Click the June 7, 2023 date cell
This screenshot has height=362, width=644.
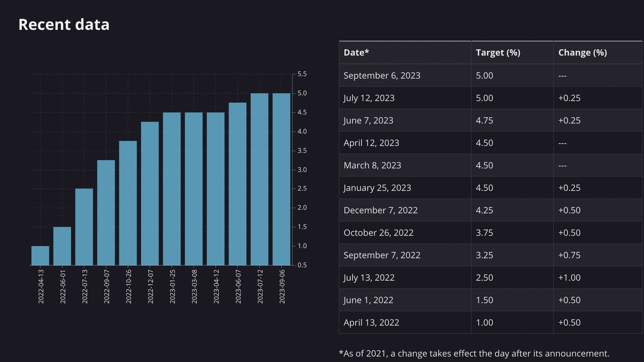[405, 120]
